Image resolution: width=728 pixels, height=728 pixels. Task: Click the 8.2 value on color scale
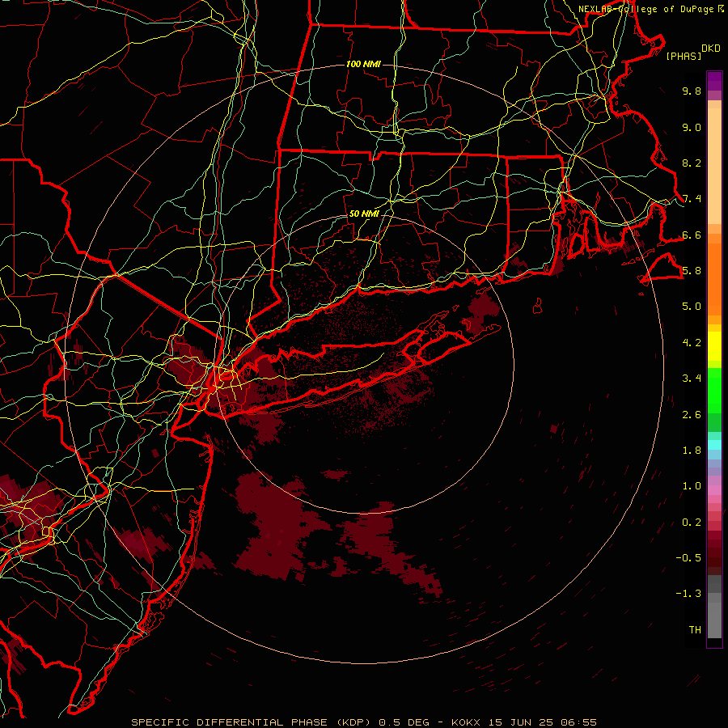click(x=692, y=163)
